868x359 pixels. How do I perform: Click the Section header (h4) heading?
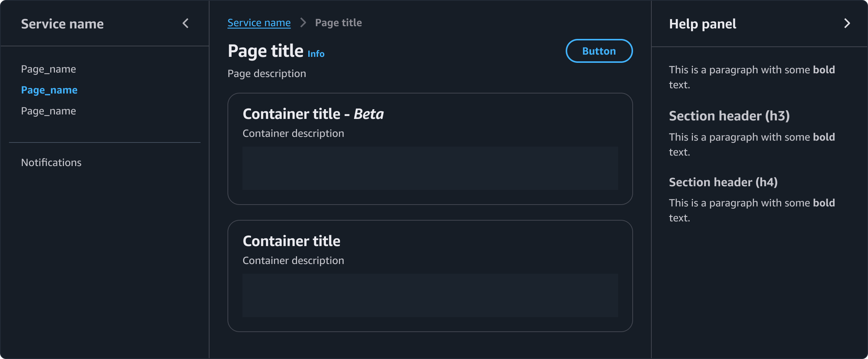pyautogui.click(x=723, y=182)
